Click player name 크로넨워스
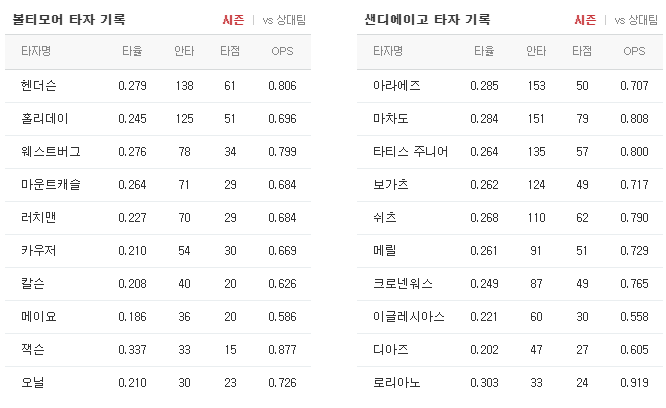 403,284
